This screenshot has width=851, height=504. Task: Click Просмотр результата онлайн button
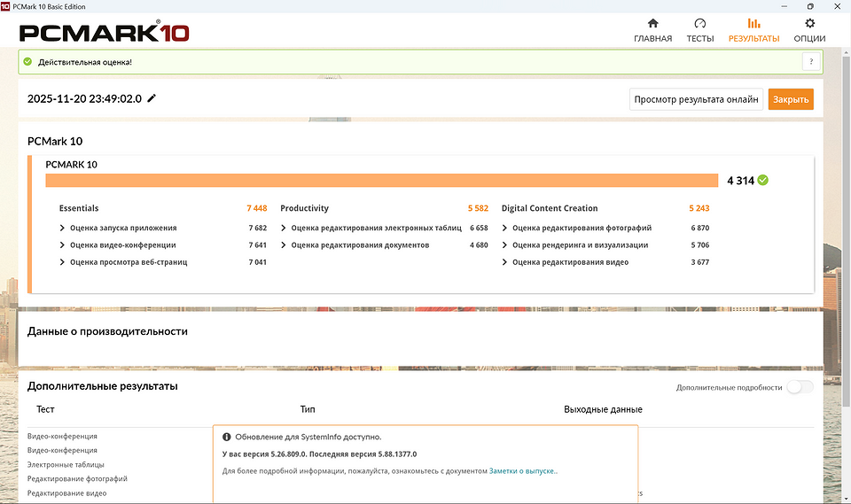click(696, 99)
